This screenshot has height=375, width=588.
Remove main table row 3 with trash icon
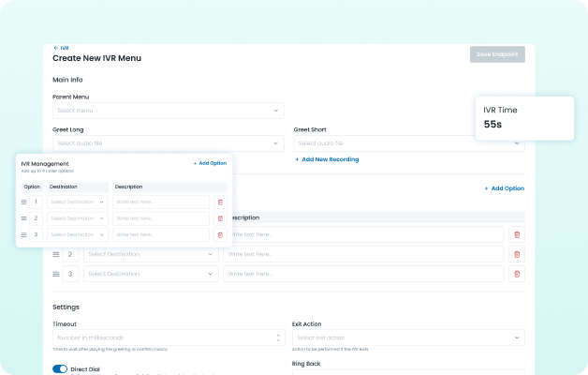pos(517,274)
